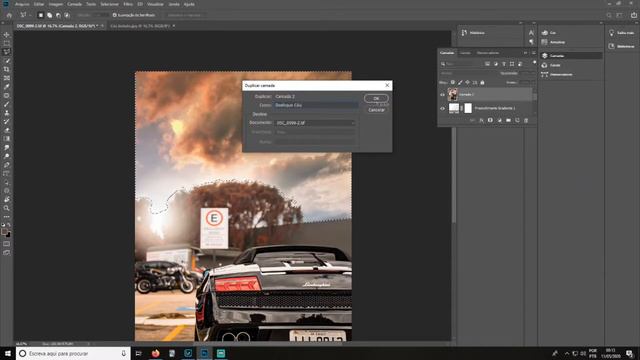Click the foreground color swatch
The image size is (640, 360).
(4, 232)
